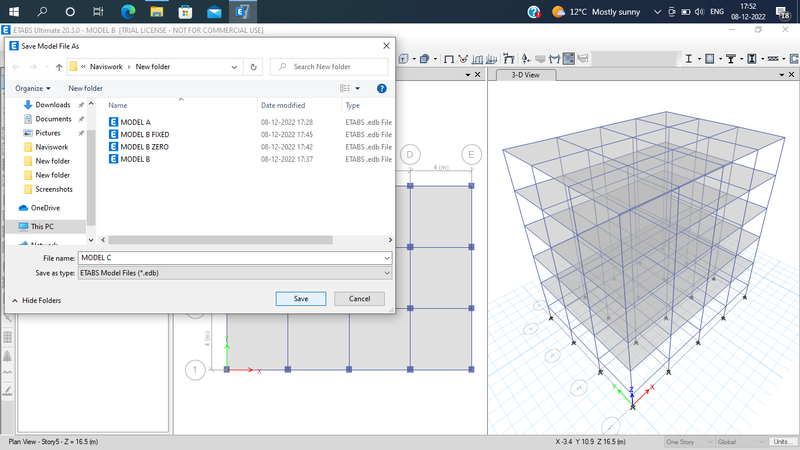Click the Cancel button
Screen dimensions: 800x450
coord(359,298)
